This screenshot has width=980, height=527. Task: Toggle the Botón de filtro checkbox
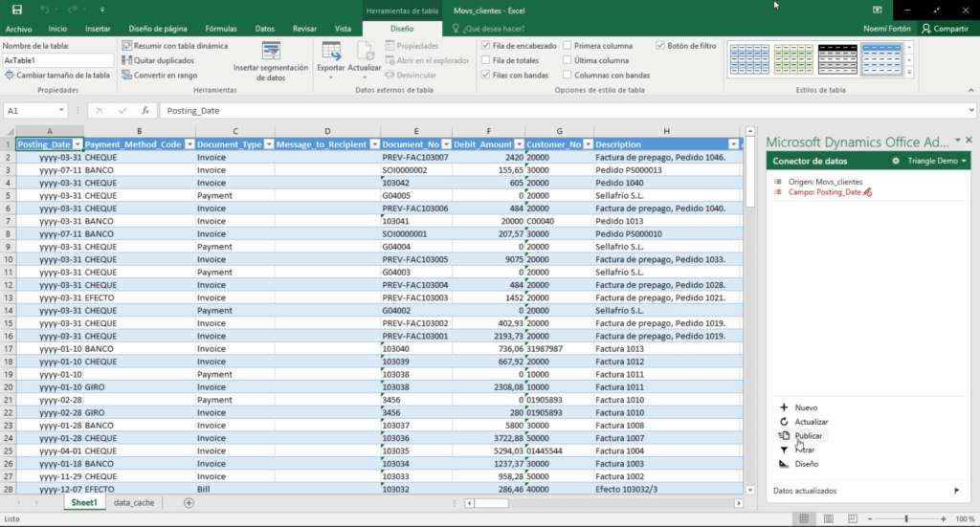[x=660, y=46]
